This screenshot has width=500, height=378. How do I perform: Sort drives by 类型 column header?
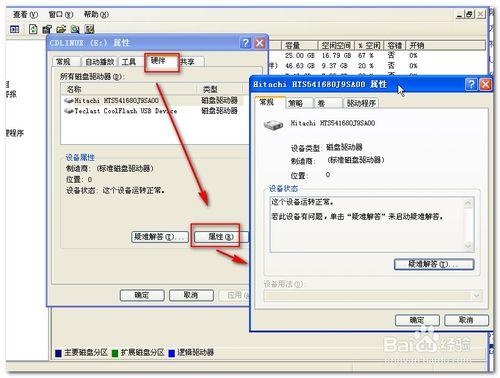coord(221,89)
